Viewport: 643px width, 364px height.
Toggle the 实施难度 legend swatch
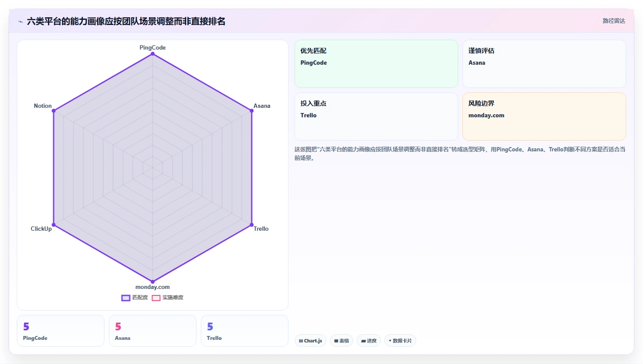[156, 298]
